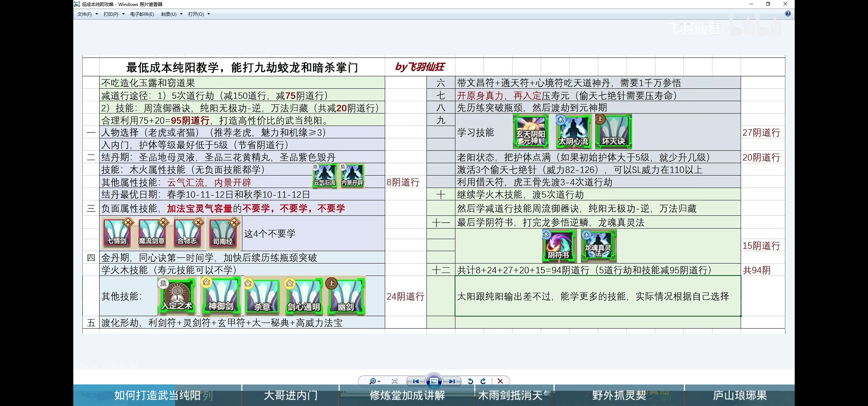
Task: Fit the picture to actual size
Action: pos(395,381)
